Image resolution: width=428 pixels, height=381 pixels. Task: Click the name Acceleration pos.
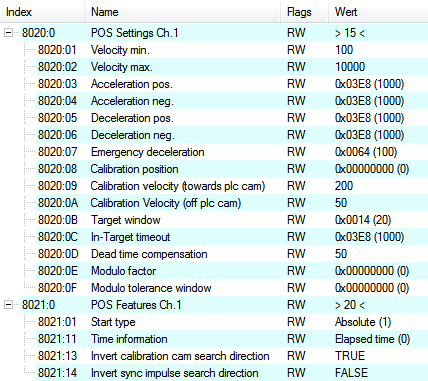click(132, 84)
